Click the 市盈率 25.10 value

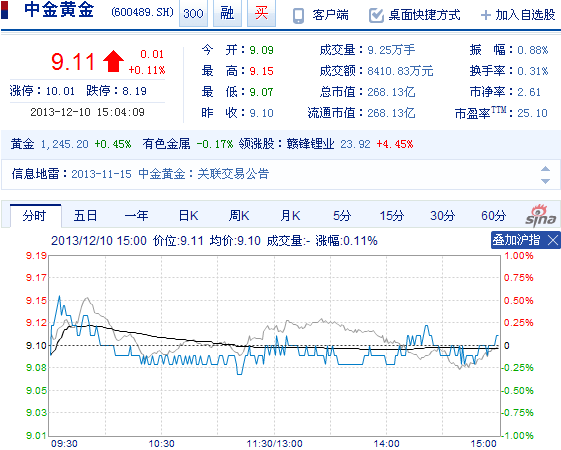(x=533, y=113)
